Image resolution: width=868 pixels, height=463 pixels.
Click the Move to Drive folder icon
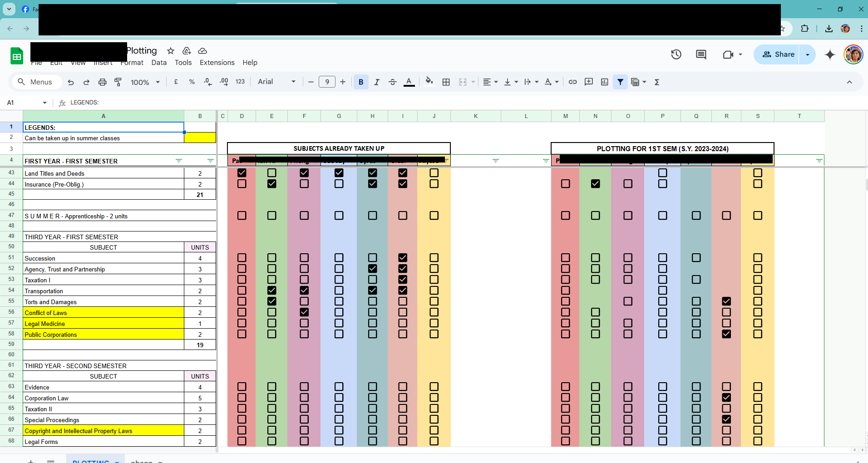click(187, 51)
